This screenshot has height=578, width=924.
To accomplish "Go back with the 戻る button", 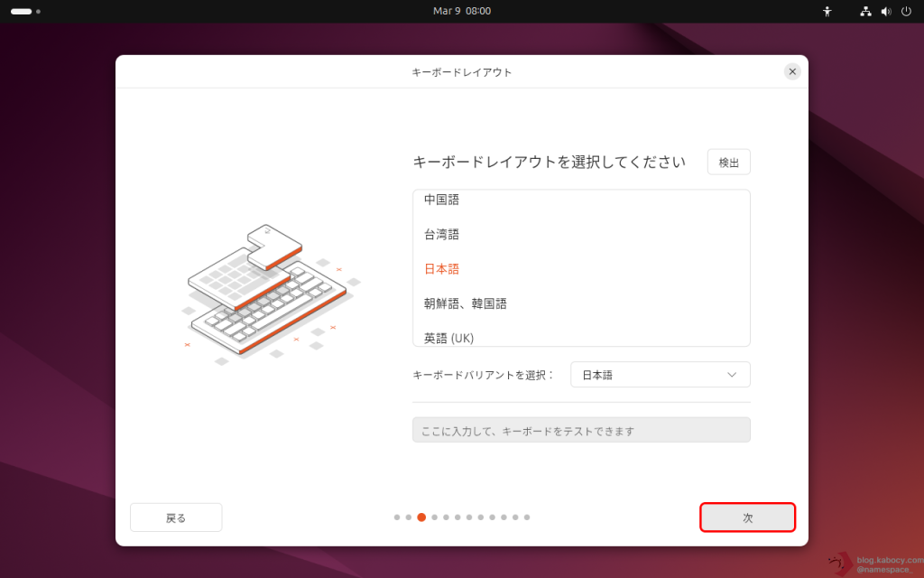I will click(176, 517).
